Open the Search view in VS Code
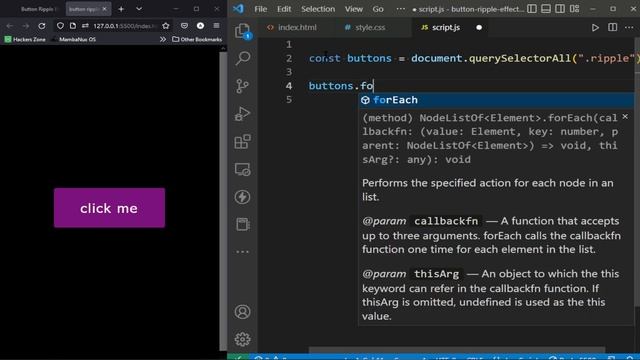Screen dimensions: 640x360 [x=242, y=58]
